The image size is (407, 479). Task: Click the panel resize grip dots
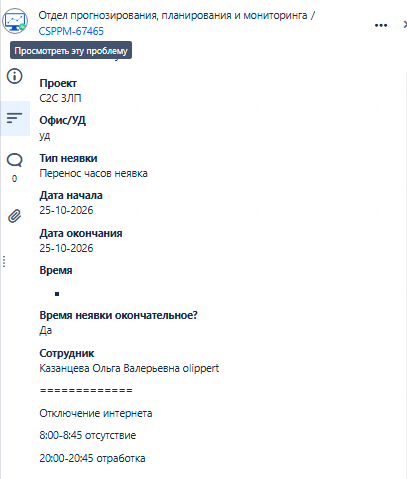4,262
